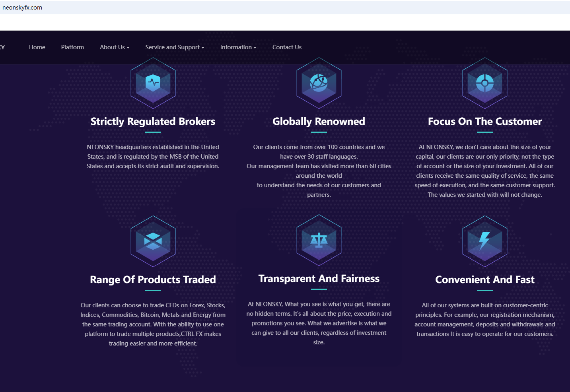Image resolution: width=570 pixels, height=392 pixels.
Task: Click the paragraph about MSB regulation
Action: [x=153, y=157]
